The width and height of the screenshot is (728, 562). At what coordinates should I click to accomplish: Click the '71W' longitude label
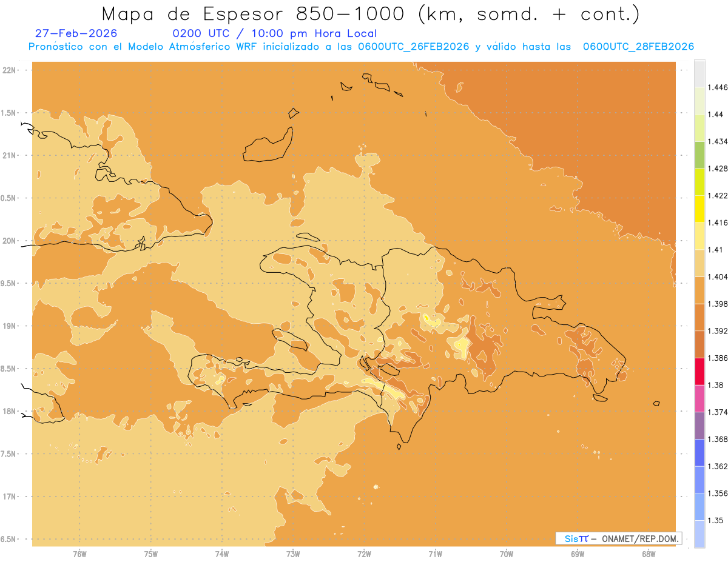(435, 554)
